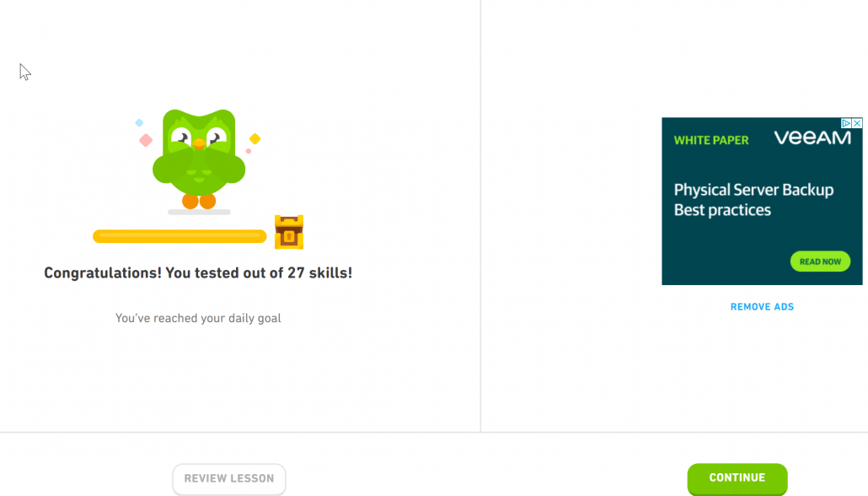
Task: Click the small pink dot near owl
Action: coord(249,151)
